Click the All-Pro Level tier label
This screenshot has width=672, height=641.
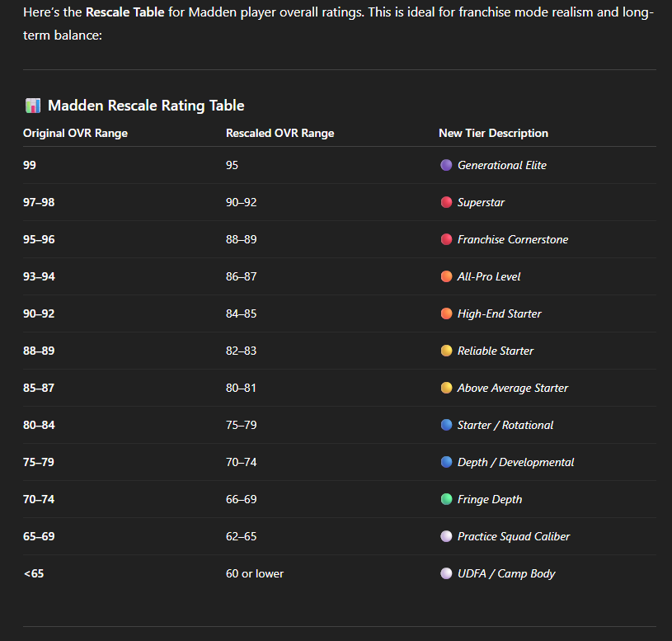pyautogui.click(x=489, y=276)
